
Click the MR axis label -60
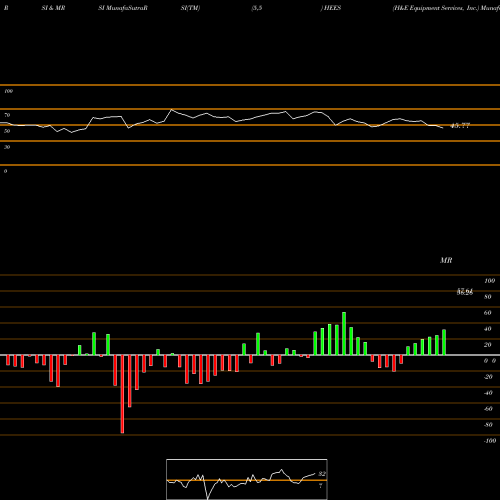(488, 409)
